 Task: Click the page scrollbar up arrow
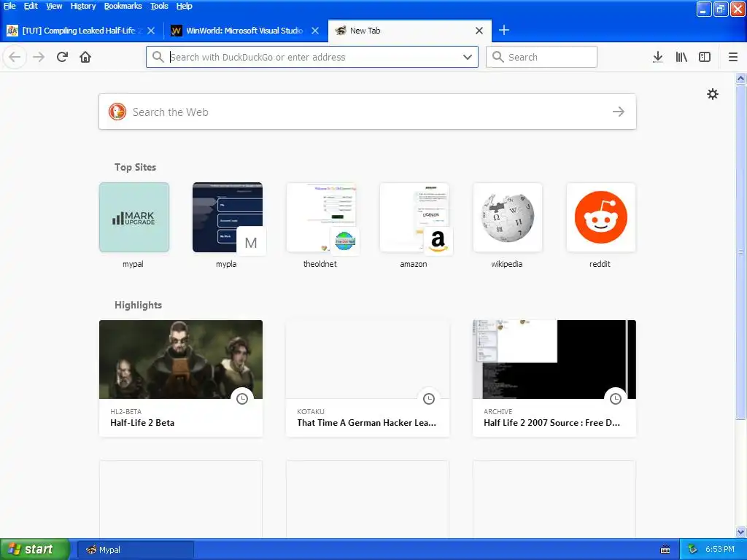point(741,78)
